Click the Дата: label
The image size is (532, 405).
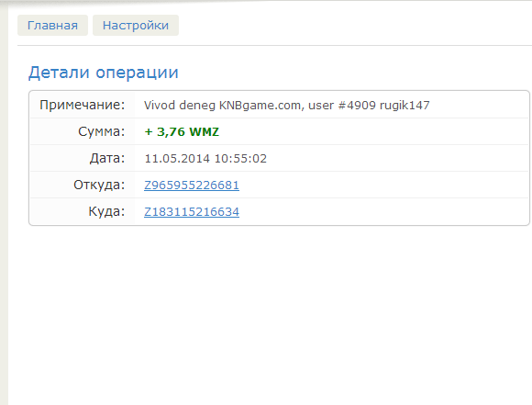pos(107,158)
